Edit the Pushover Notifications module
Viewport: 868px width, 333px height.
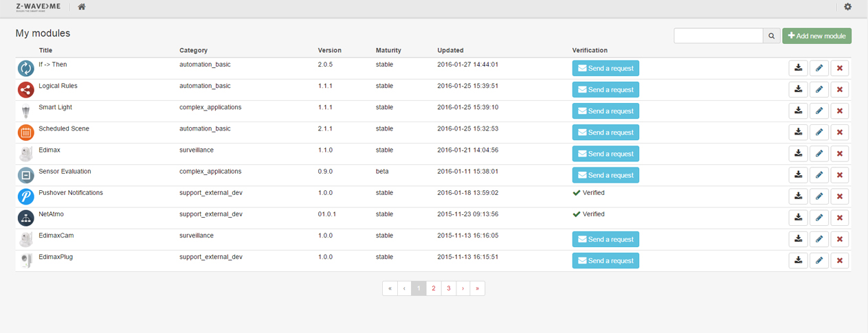819,196
